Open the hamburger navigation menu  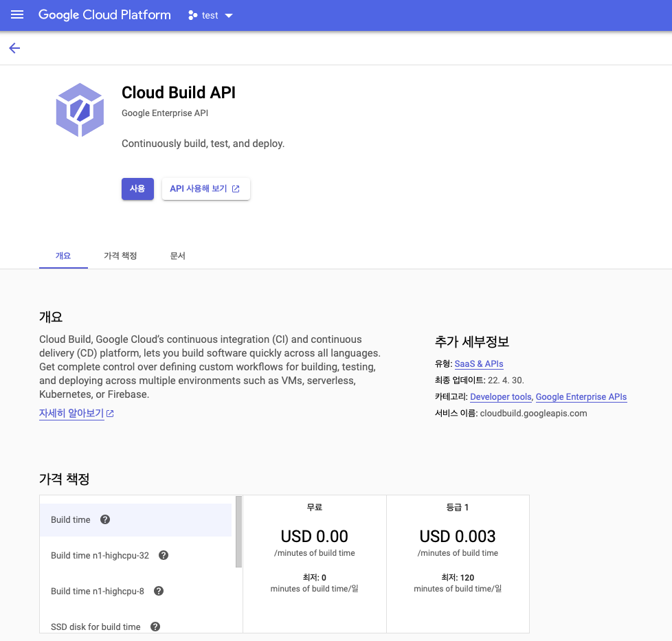(x=17, y=15)
